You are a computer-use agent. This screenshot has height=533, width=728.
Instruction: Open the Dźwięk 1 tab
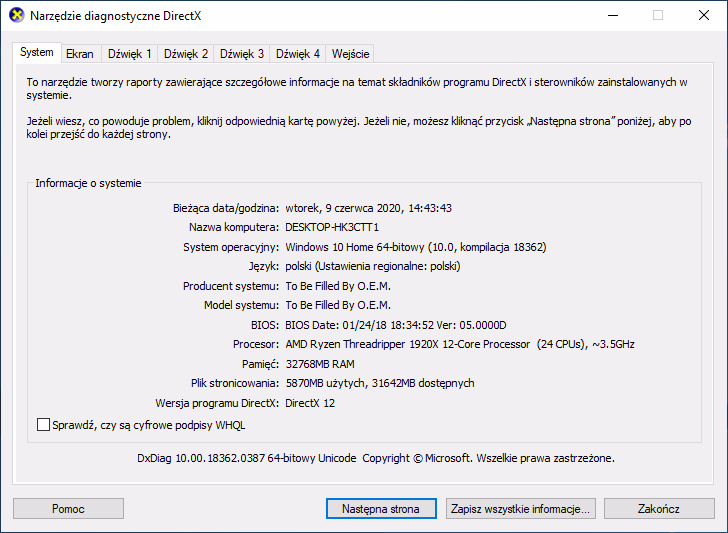pyautogui.click(x=130, y=54)
